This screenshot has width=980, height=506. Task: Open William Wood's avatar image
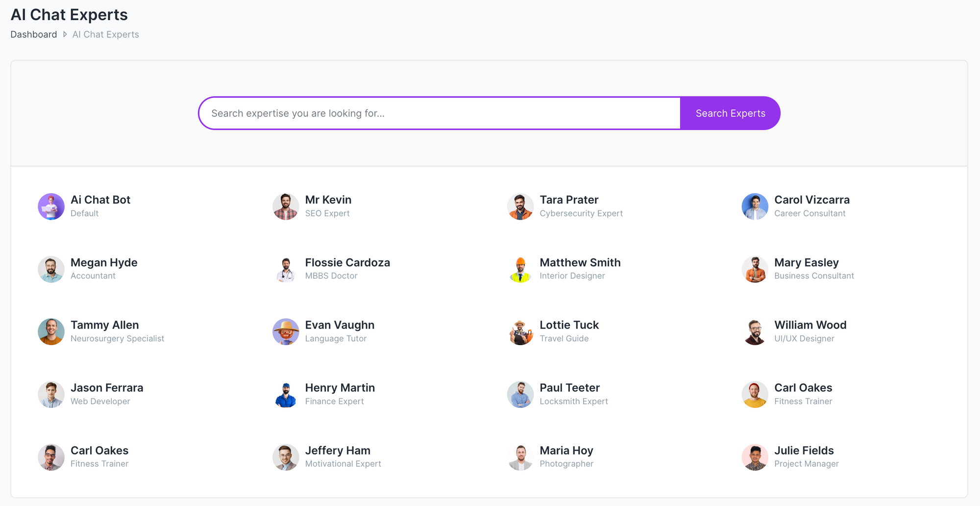point(755,332)
